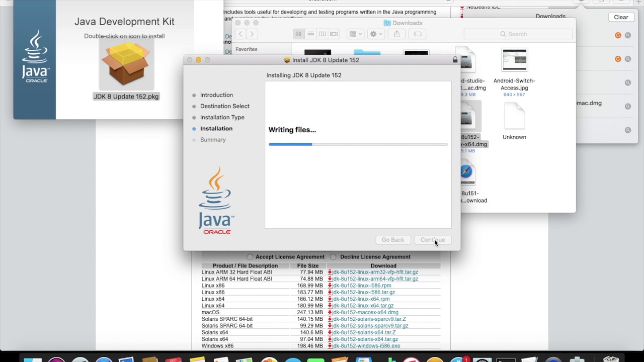The height and width of the screenshot is (362, 644).
Task: Download jdk-8u152-solaris-x64.tar.Z
Action: click(x=364, y=332)
